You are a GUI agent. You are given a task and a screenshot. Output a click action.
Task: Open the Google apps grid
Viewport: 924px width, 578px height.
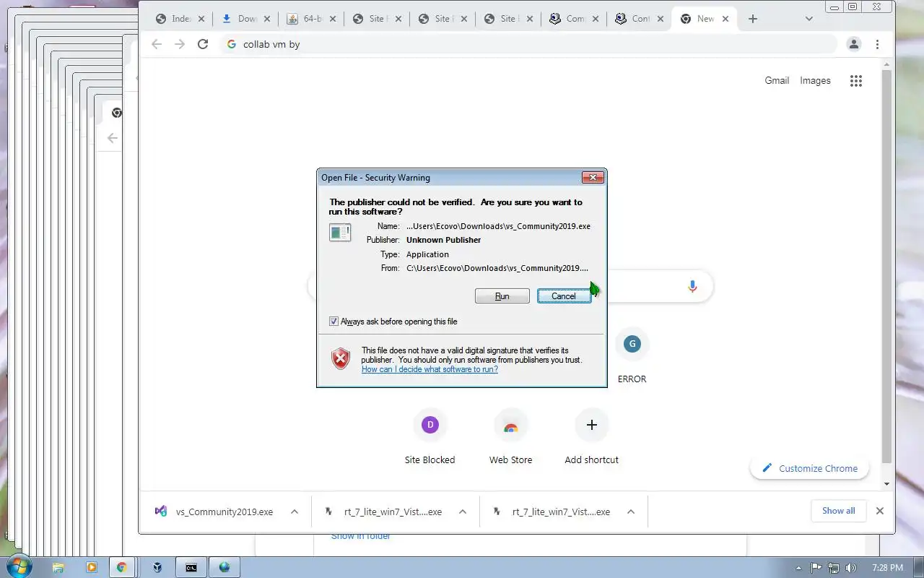tap(856, 81)
